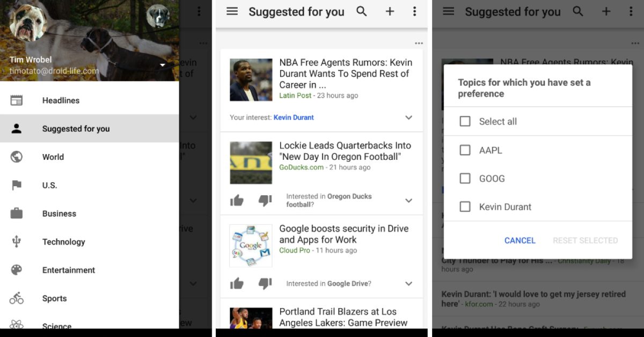Tap timotato@droid-life.com account email
The image size is (644, 337).
pyautogui.click(x=54, y=71)
